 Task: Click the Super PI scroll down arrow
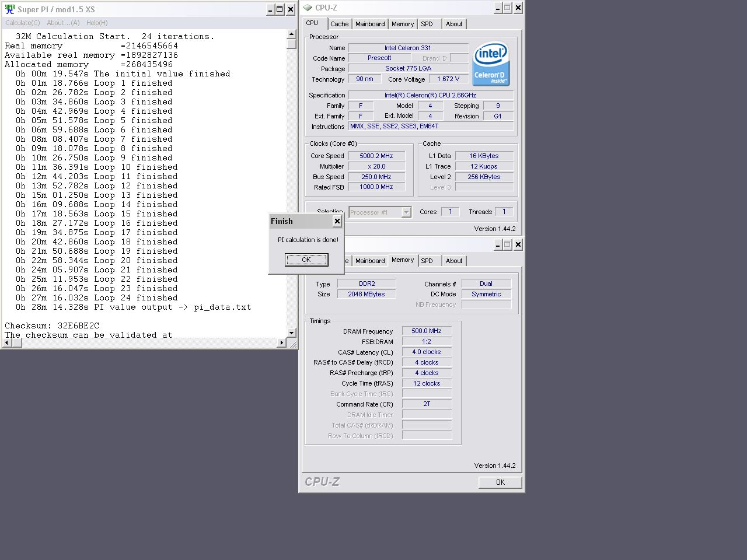click(x=292, y=333)
